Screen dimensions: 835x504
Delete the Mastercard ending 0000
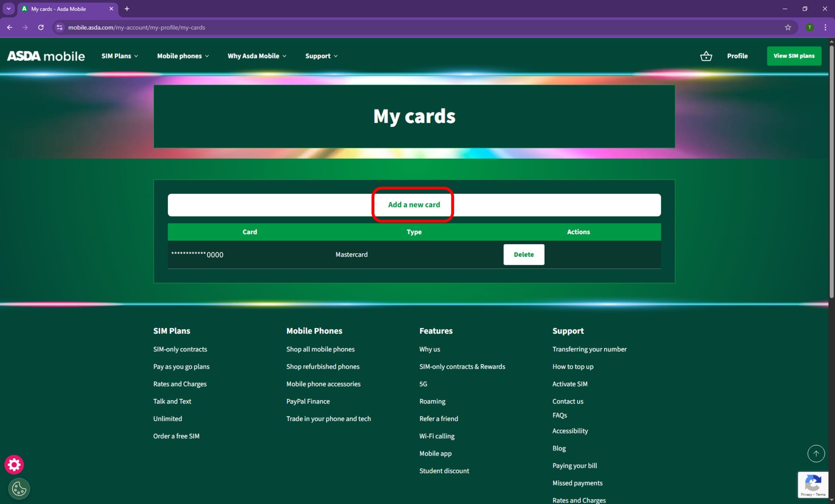[524, 254]
